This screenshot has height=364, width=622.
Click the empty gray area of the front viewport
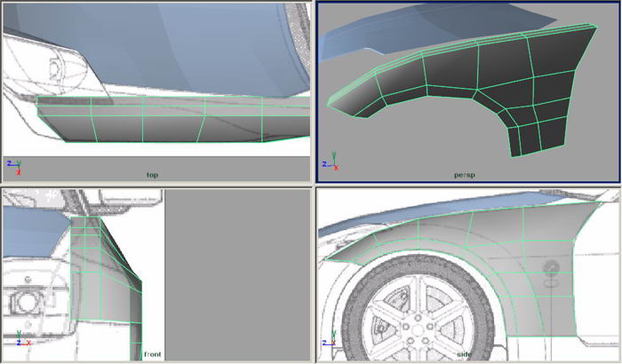pyautogui.click(x=235, y=275)
